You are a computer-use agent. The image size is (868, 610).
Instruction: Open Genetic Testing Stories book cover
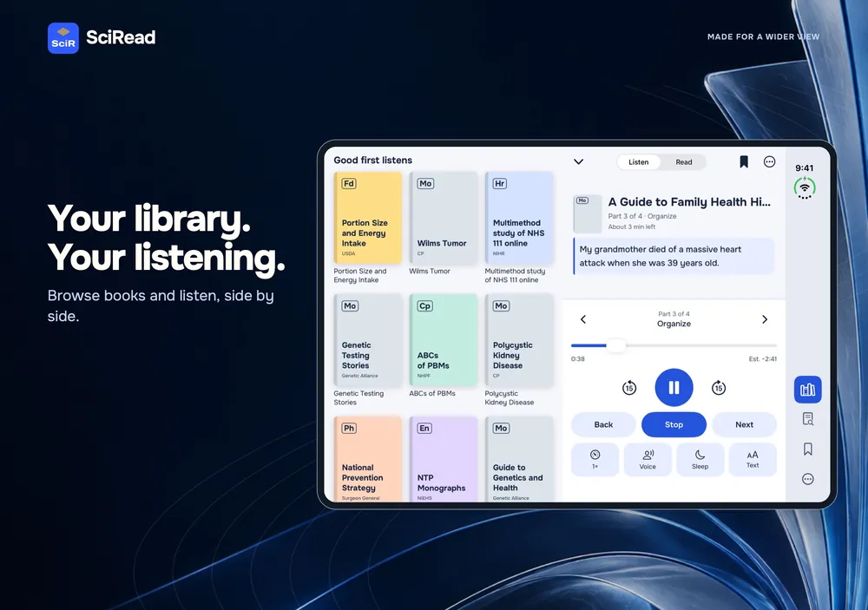367,340
